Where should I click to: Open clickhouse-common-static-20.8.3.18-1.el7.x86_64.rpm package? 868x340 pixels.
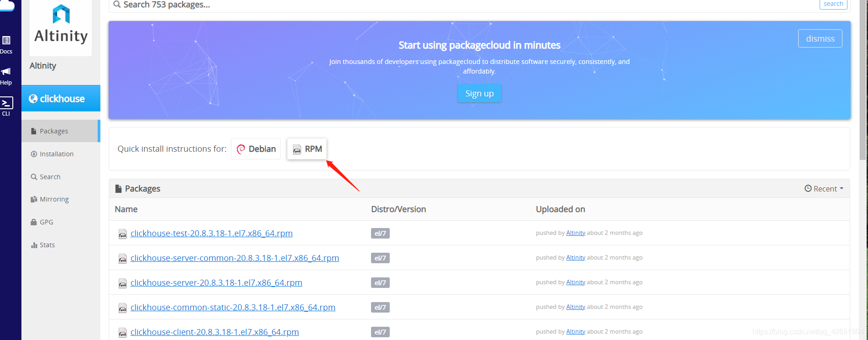233,308
